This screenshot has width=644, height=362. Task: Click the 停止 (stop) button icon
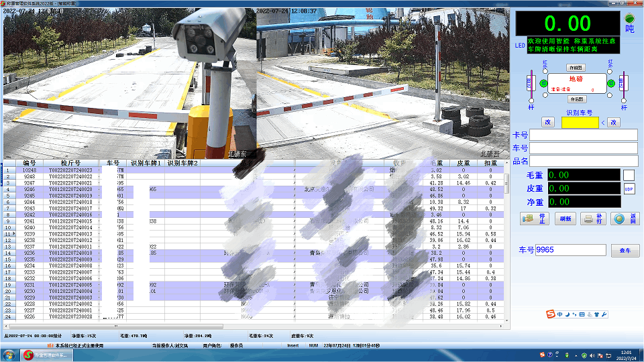pos(530,219)
